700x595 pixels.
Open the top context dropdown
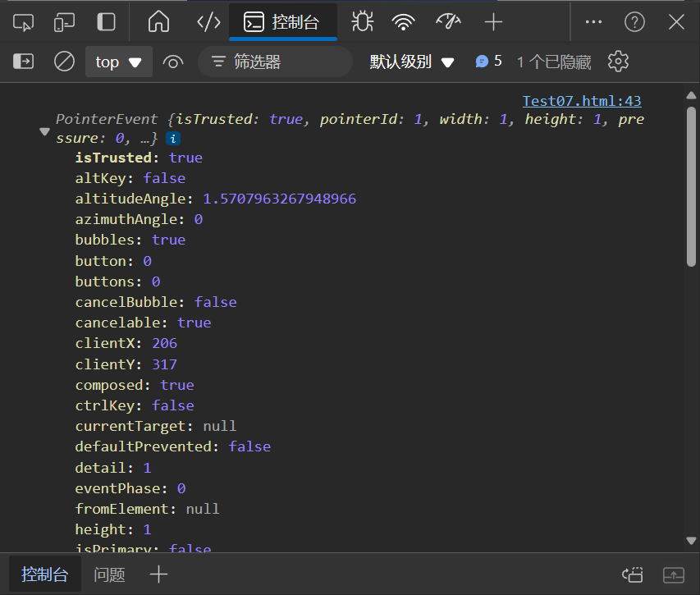pos(118,62)
